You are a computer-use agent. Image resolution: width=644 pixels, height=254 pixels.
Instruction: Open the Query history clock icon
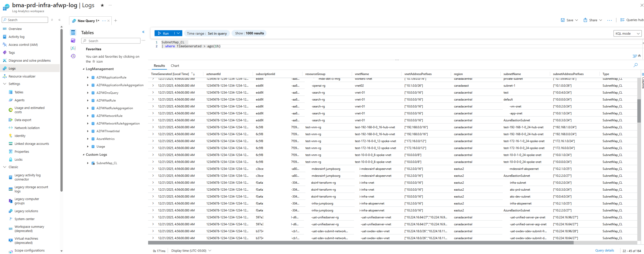73,56
